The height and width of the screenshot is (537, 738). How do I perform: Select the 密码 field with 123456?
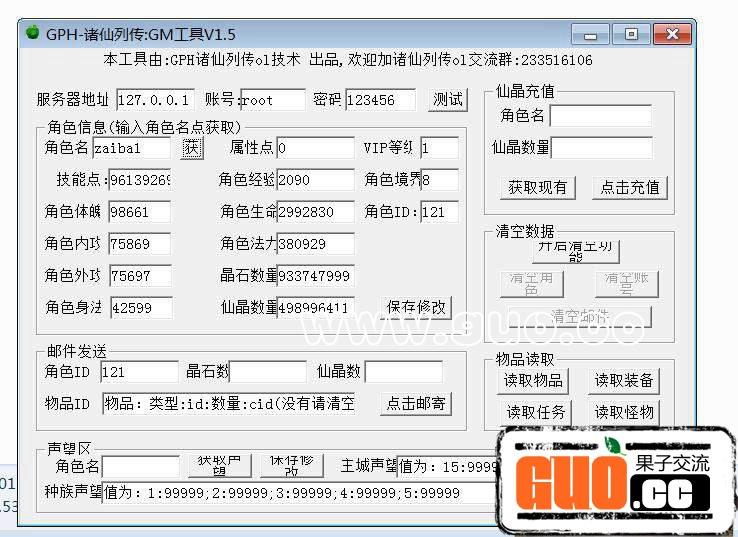(x=380, y=100)
